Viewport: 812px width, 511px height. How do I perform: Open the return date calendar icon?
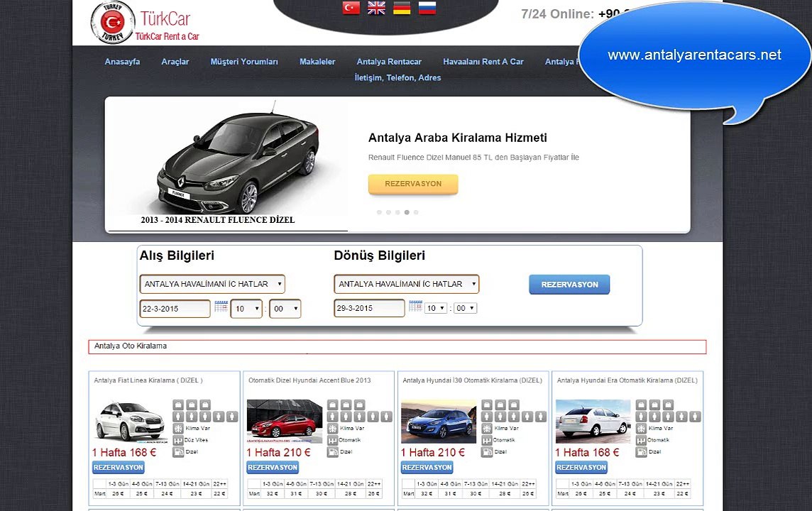coord(415,306)
